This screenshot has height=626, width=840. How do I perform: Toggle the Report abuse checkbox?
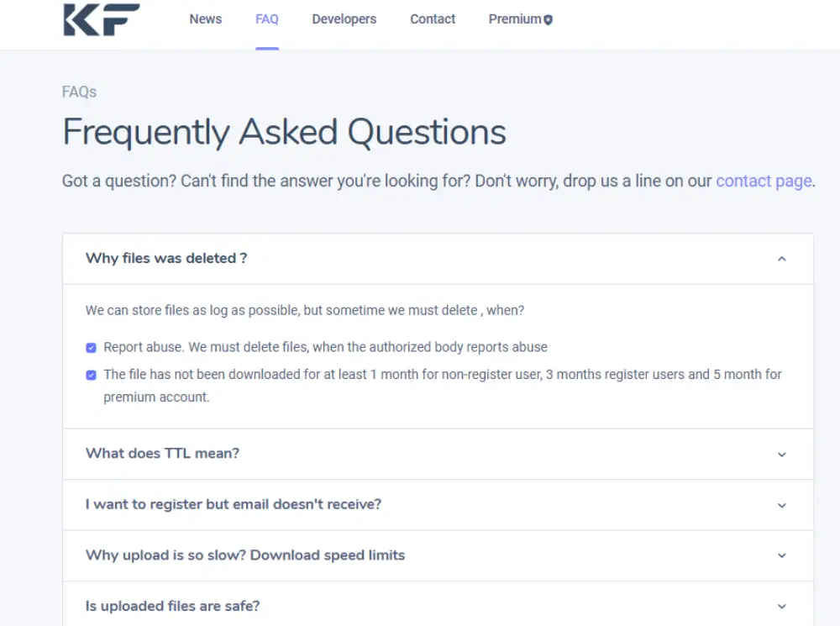click(x=91, y=347)
